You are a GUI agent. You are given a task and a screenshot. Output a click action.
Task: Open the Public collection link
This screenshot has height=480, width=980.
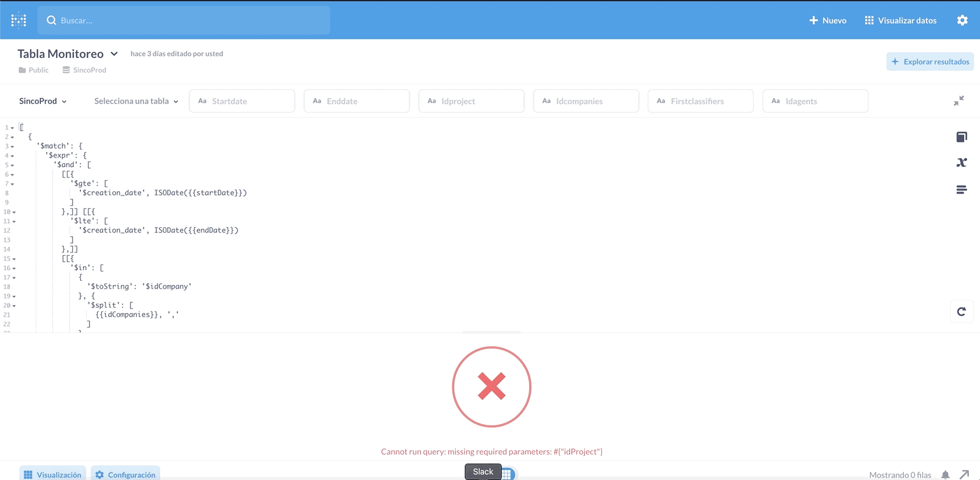[33, 70]
